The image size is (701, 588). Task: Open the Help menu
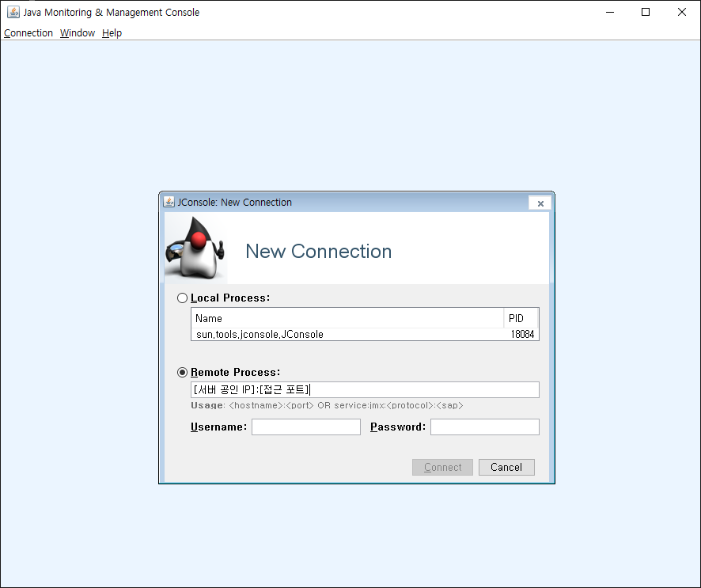click(112, 33)
